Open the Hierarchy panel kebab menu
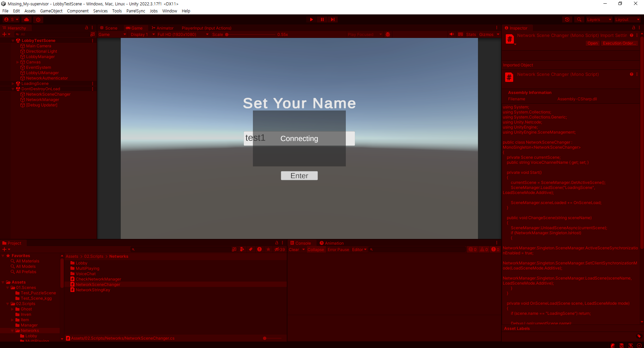644x348 pixels. (92, 28)
